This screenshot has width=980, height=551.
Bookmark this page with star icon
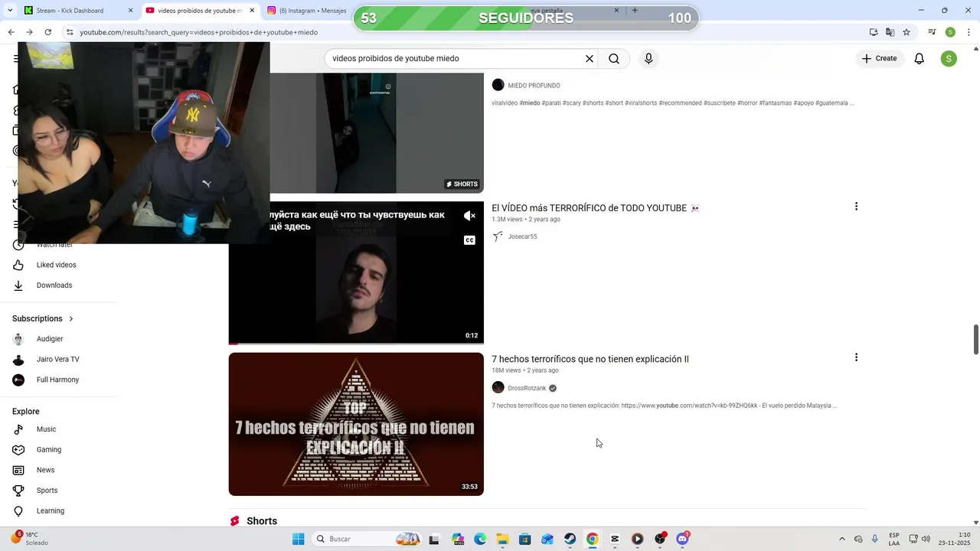tap(906, 32)
